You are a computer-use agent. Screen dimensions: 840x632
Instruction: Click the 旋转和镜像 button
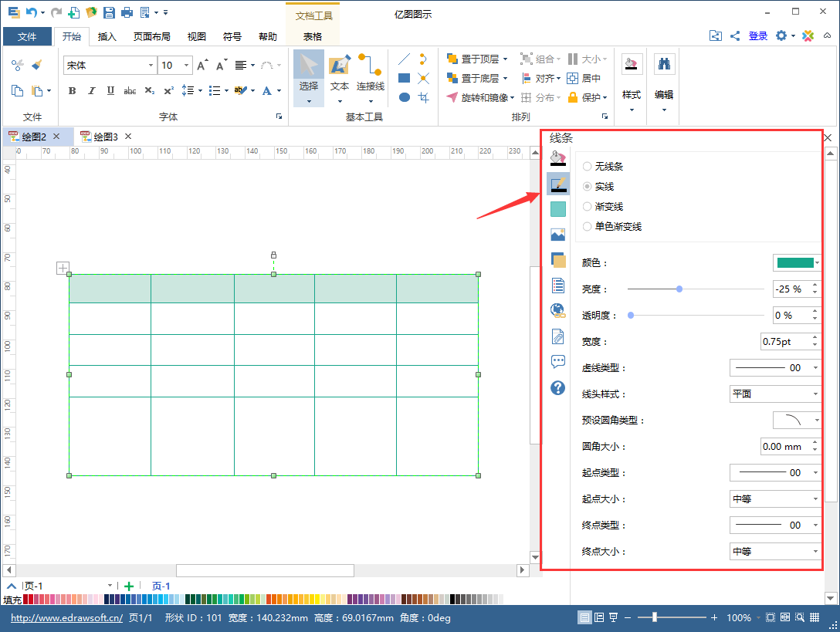[x=480, y=97]
